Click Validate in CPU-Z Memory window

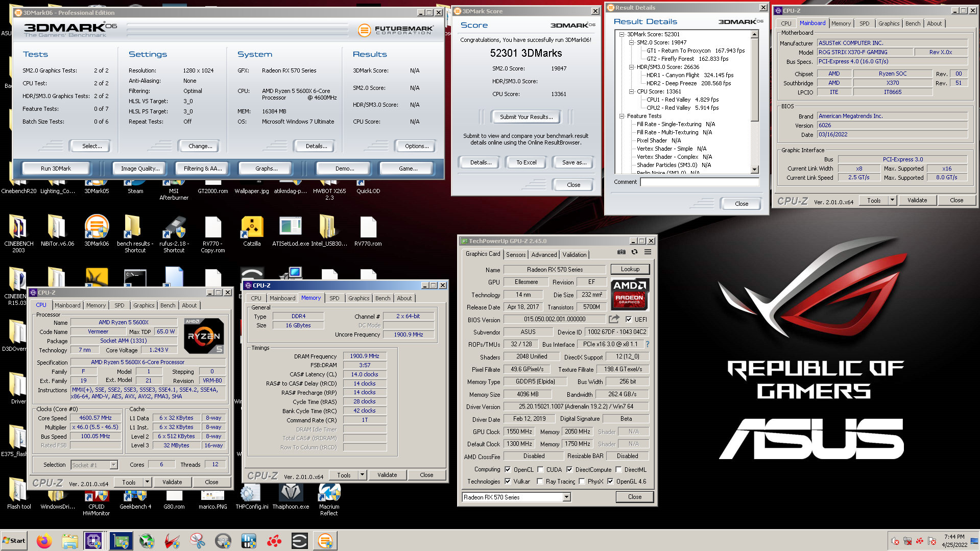coord(387,475)
